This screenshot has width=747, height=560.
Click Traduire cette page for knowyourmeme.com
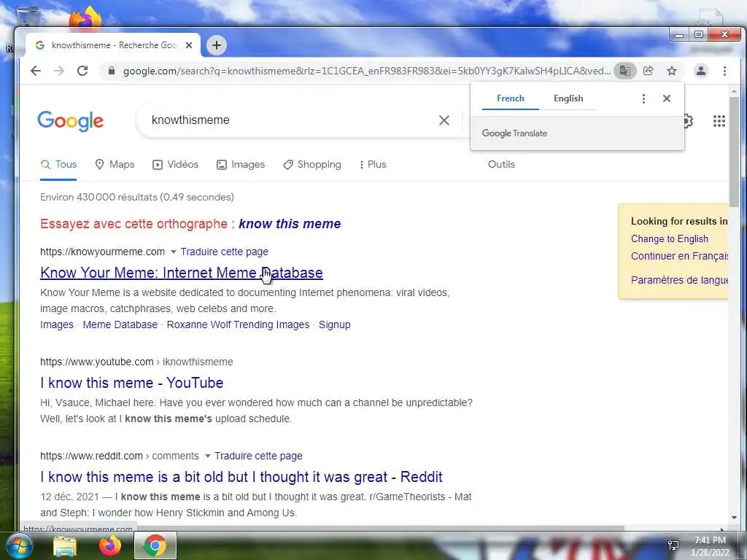[225, 252]
